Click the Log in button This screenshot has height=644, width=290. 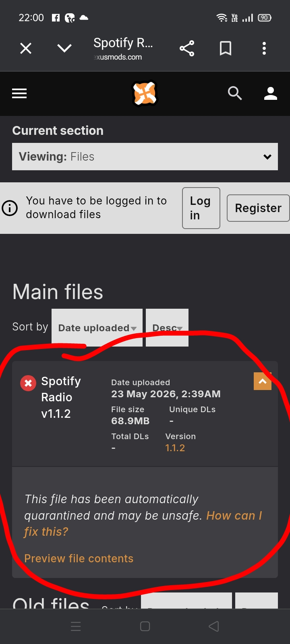[201, 208]
